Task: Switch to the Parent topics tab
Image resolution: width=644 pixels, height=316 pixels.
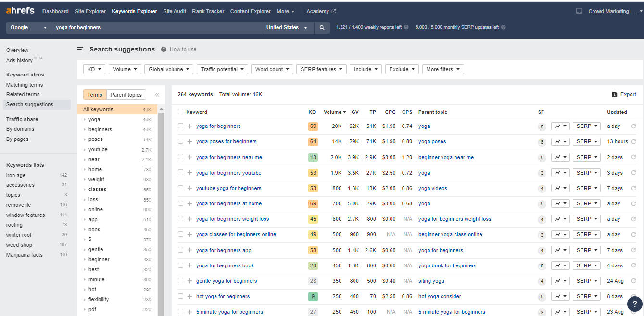Action: [126, 94]
